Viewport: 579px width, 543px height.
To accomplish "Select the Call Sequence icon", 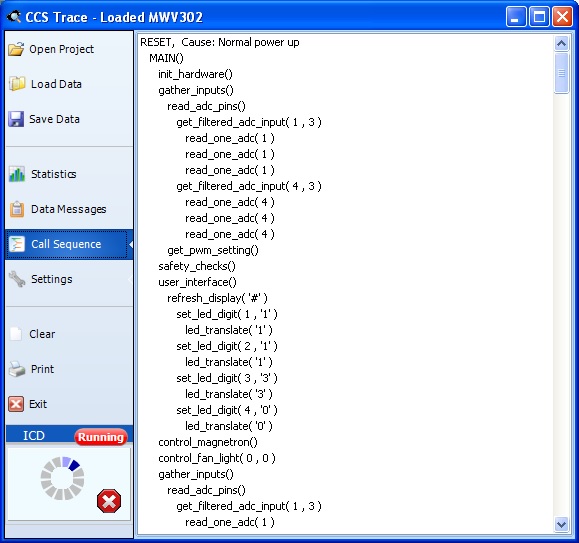I will pyautogui.click(x=17, y=244).
